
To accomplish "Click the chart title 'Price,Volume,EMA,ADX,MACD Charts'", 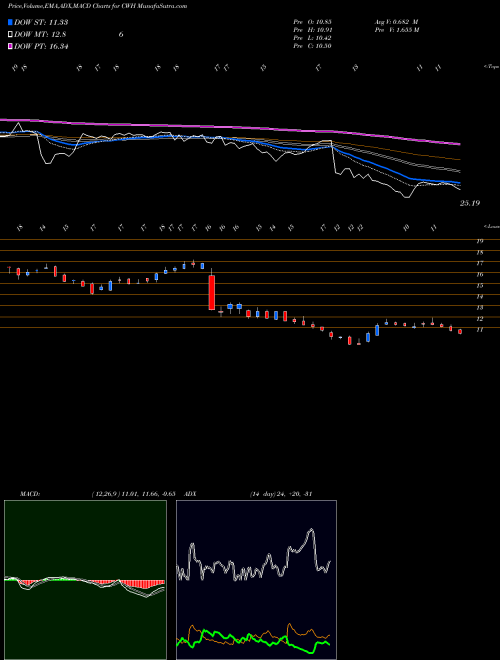I will click(60, 6).
